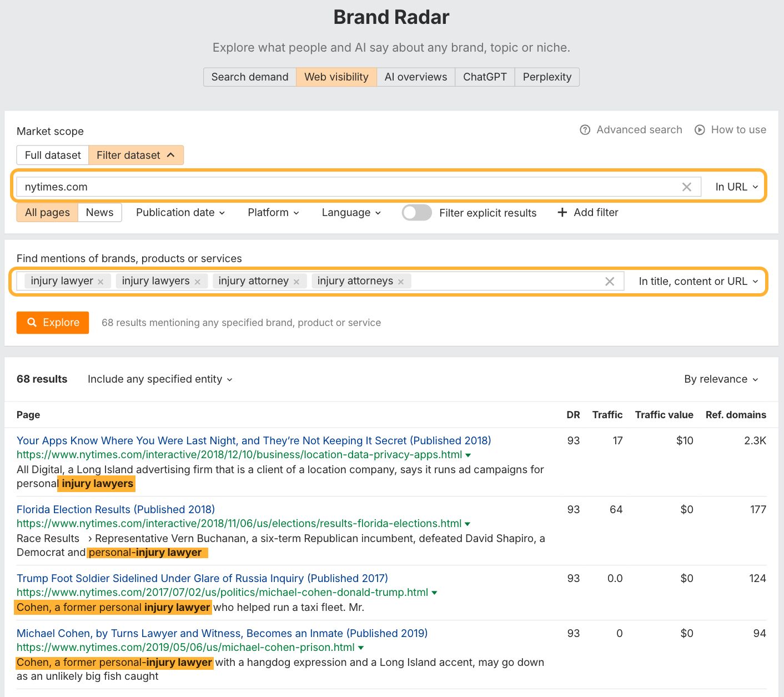Clear all brand mention keywords
This screenshot has width=784, height=697.
[609, 282]
